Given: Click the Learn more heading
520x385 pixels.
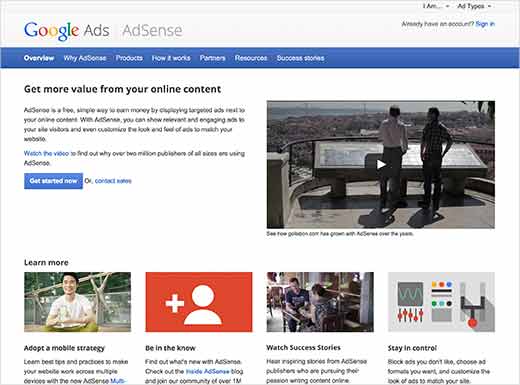Looking at the screenshot, I should coord(46,263).
